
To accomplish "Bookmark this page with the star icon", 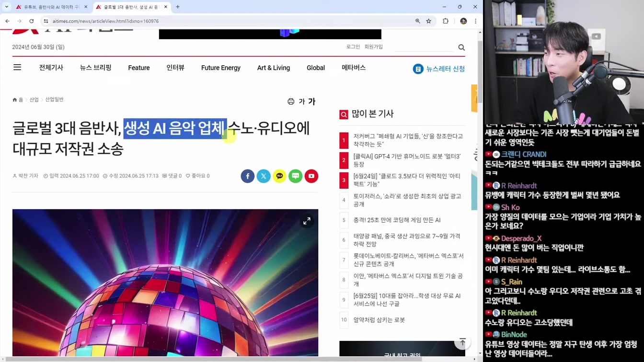I will pyautogui.click(x=429, y=21).
